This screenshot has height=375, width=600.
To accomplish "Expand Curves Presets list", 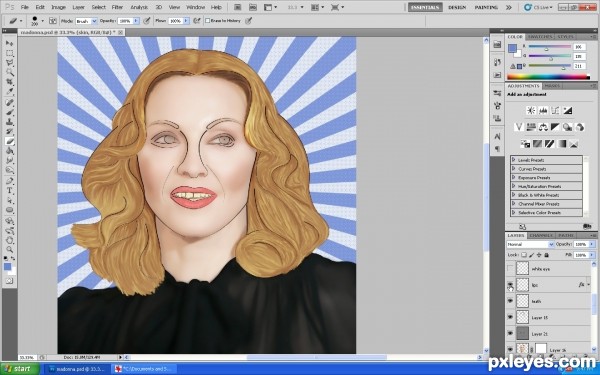I will 514,169.
